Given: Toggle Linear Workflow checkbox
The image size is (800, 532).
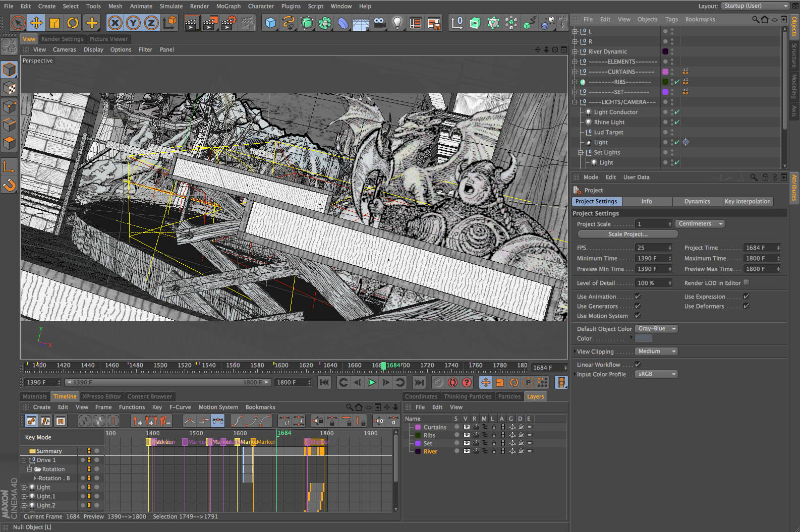Looking at the screenshot, I should [x=638, y=364].
